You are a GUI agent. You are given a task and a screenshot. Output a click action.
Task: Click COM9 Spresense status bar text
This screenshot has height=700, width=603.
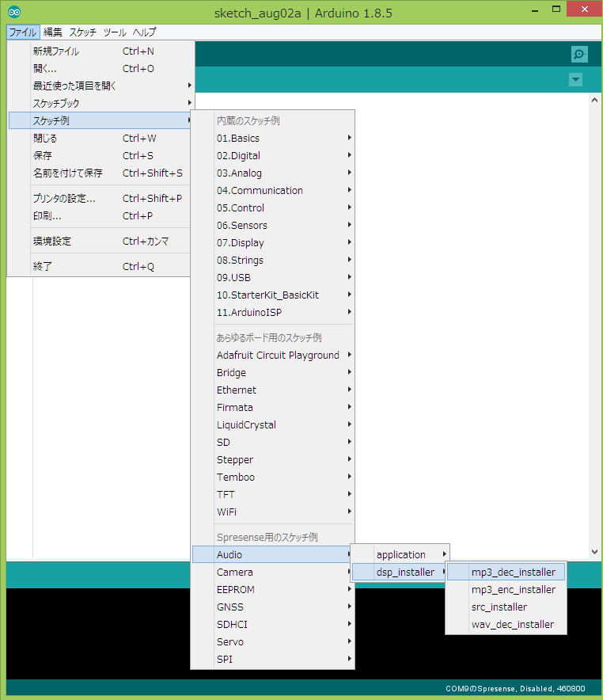pyautogui.click(x=515, y=688)
